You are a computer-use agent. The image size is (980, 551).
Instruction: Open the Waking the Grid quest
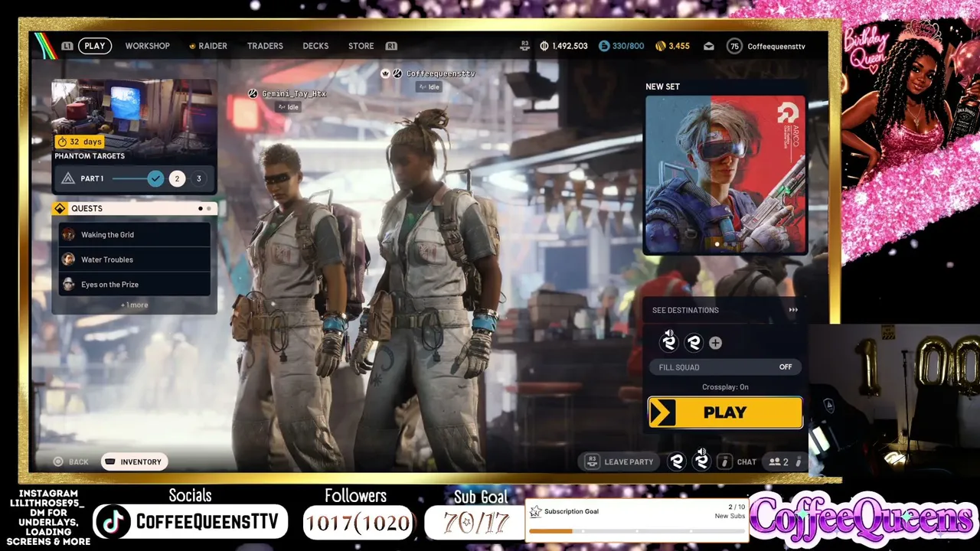click(x=134, y=235)
